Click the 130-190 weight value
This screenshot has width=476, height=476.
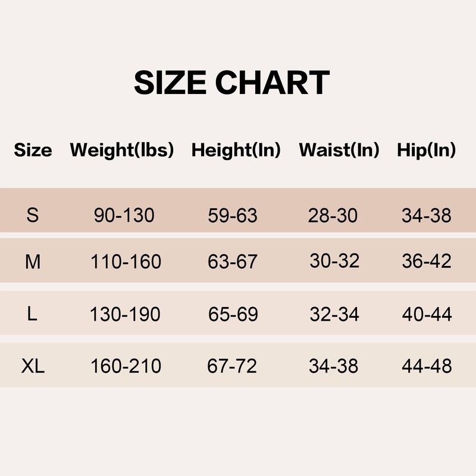[x=125, y=314]
